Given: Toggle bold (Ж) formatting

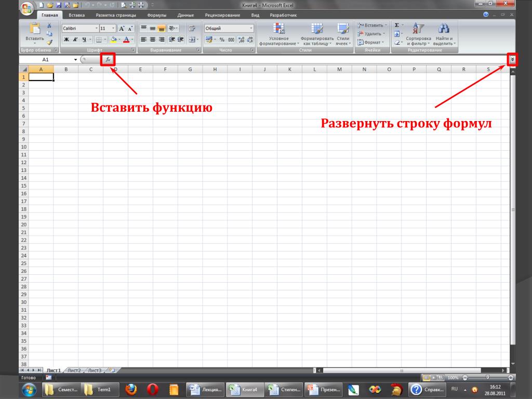Looking at the screenshot, I should tap(66, 39).
